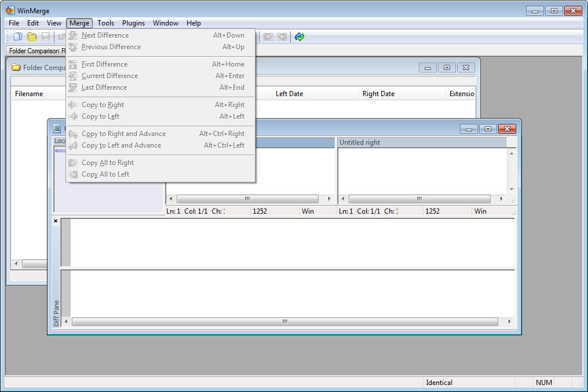Screen dimensions: 588x392
Task: Select Copy All to Left menu entry
Action: pos(105,174)
